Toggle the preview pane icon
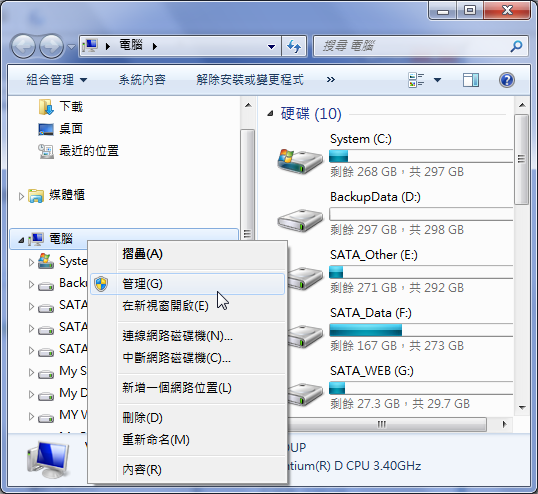The width and height of the screenshot is (538, 494). (471, 80)
